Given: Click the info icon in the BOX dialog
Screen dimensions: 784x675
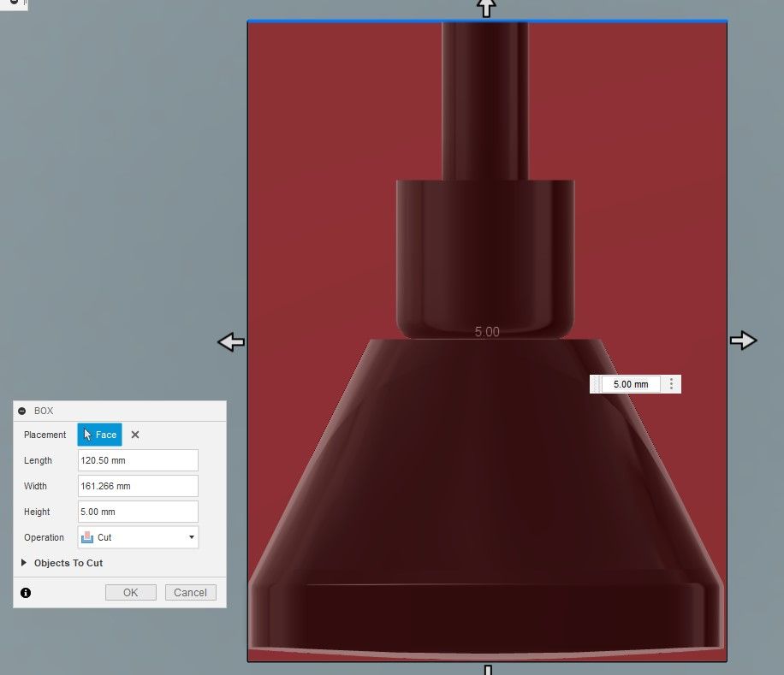Looking at the screenshot, I should coord(26,593).
